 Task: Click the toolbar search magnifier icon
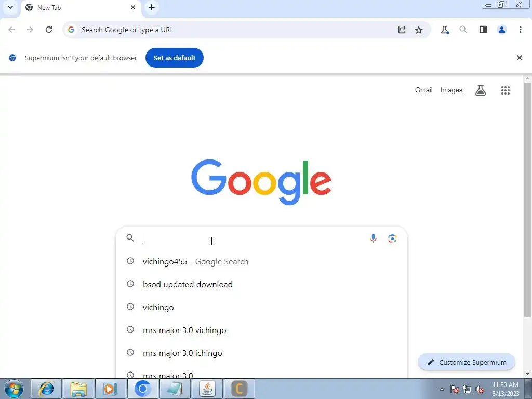(463, 30)
